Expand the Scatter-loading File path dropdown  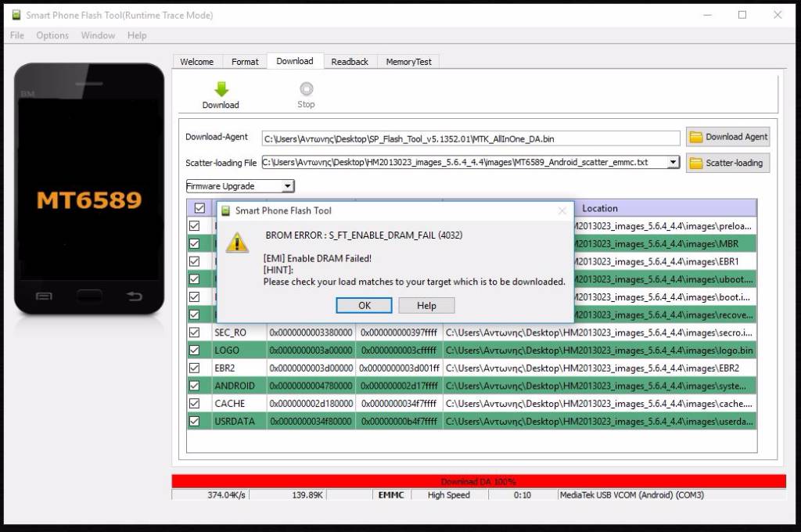[x=673, y=162]
